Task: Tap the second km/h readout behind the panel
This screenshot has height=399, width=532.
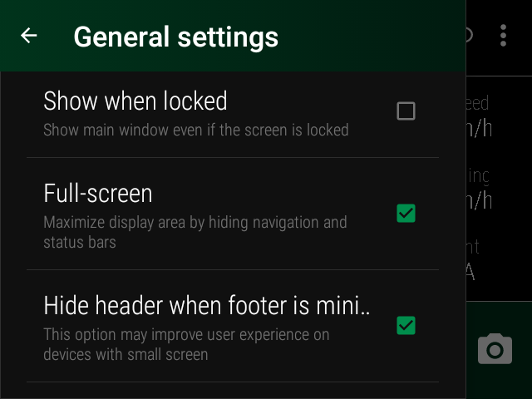Action: click(479, 201)
